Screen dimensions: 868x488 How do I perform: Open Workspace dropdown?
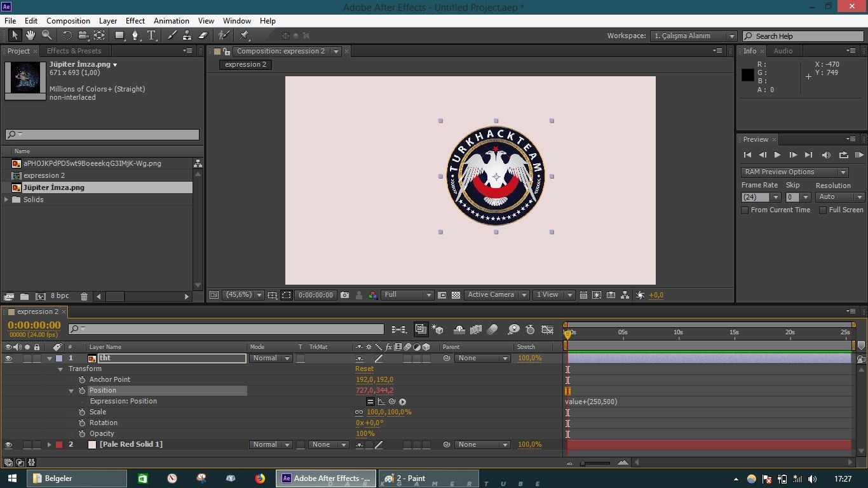pyautogui.click(x=694, y=36)
